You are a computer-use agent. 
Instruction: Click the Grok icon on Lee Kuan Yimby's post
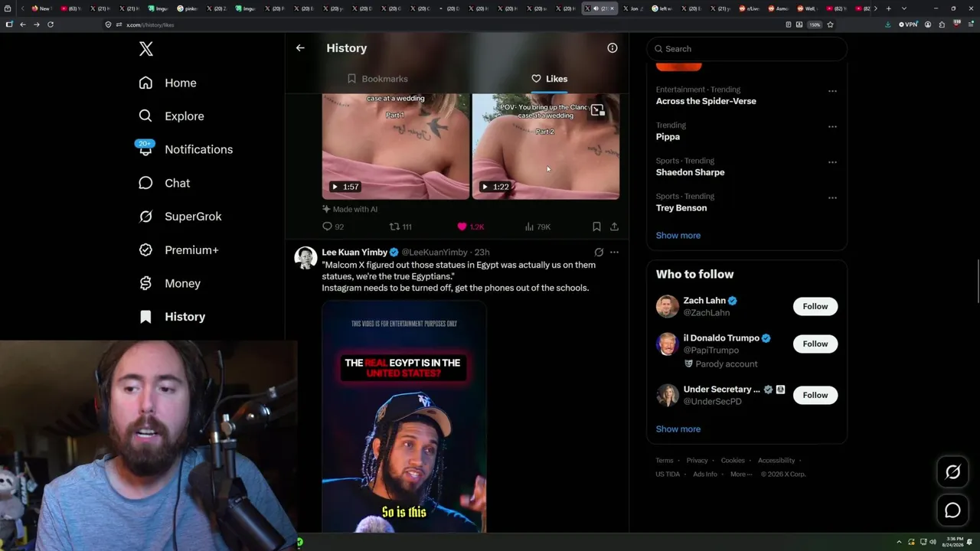pos(599,252)
